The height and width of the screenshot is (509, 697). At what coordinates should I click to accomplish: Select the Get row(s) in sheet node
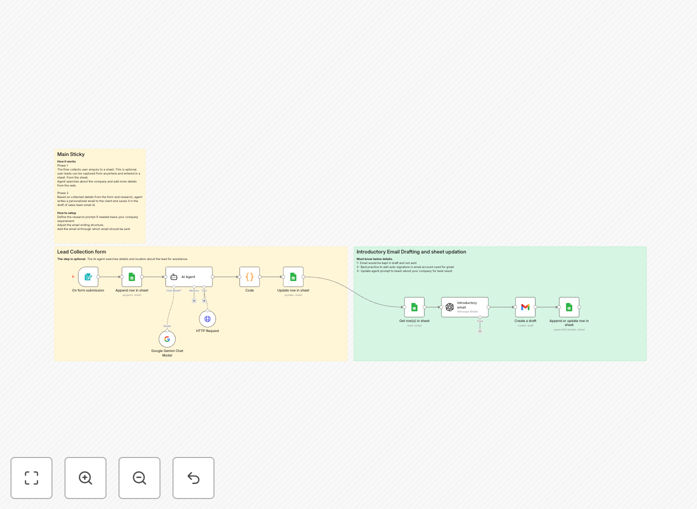click(414, 307)
